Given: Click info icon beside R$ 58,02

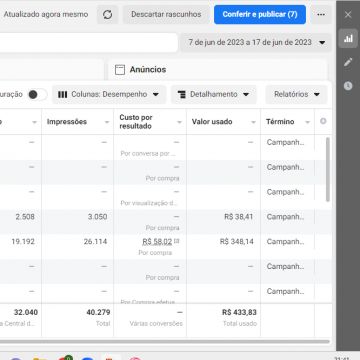Looking at the screenshot, I should 176,241.
